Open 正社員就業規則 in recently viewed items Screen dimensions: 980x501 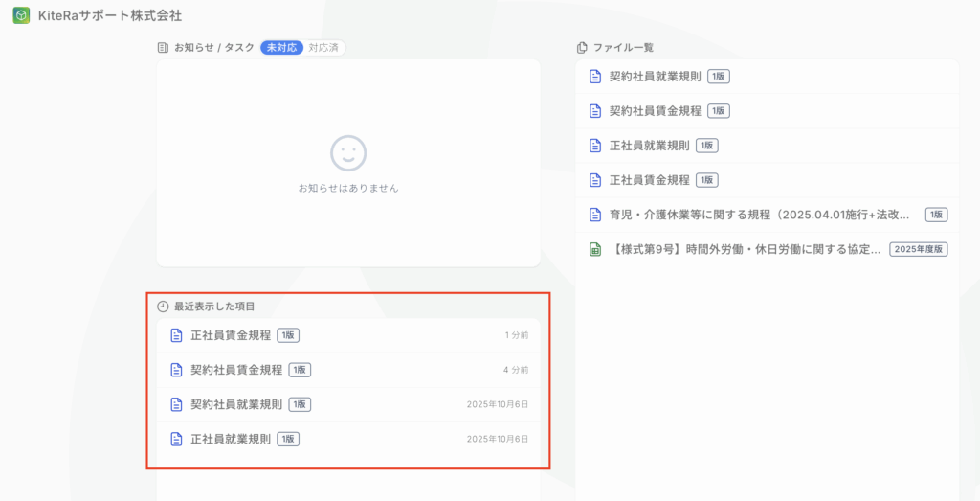tap(231, 439)
